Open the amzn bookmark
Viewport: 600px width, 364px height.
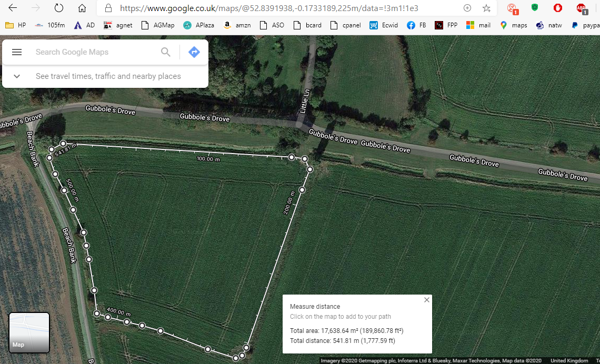(237, 25)
